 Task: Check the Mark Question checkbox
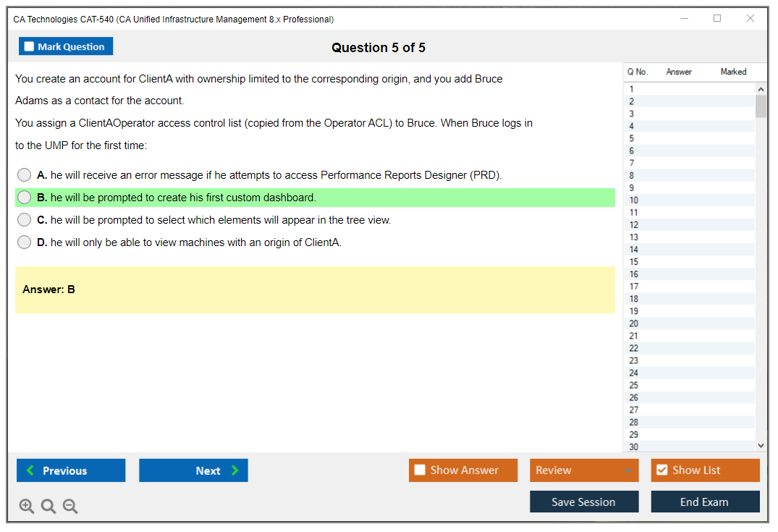(29, 47)
